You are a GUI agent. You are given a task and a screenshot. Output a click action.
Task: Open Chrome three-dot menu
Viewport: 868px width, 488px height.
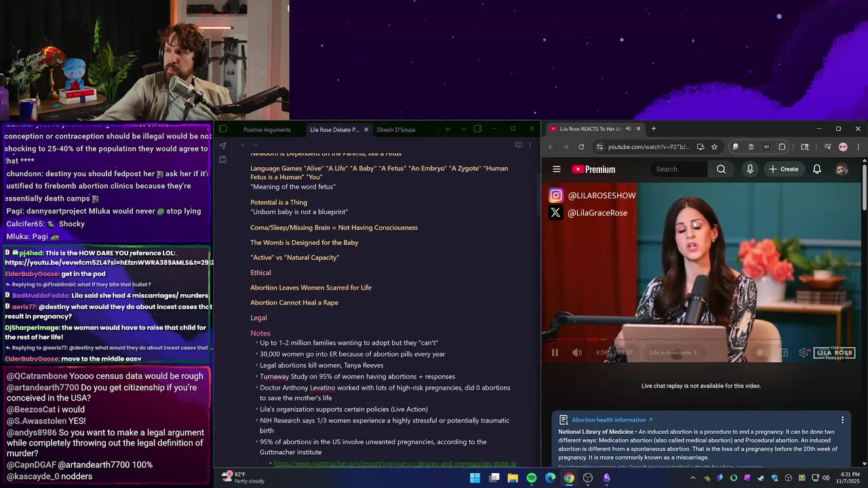[x=858, y=146]
